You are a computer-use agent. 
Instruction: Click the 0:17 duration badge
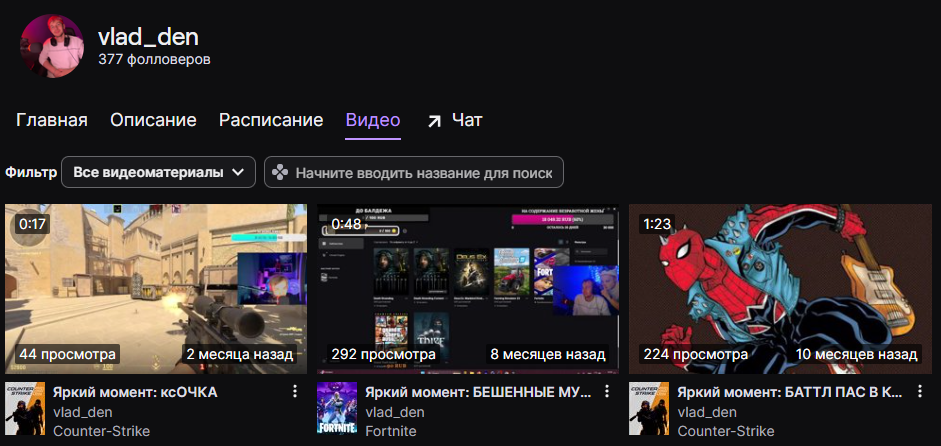click(x=32, y=224)
